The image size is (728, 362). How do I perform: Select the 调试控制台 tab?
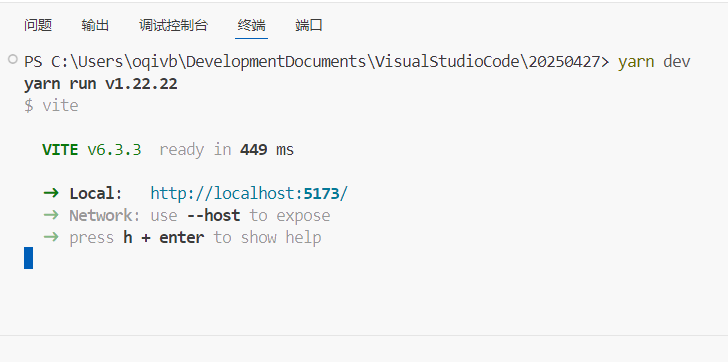click(x=173, y=25)
